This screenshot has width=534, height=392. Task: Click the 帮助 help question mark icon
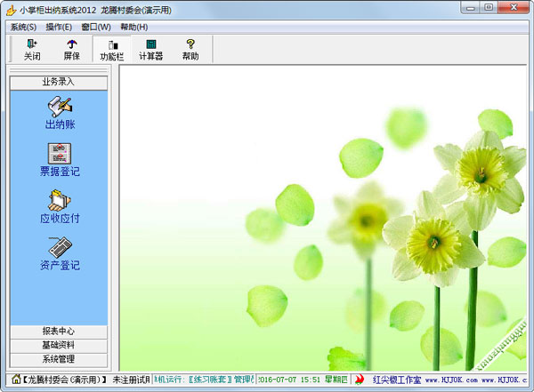pyautogui.click(x=190, y=49)
